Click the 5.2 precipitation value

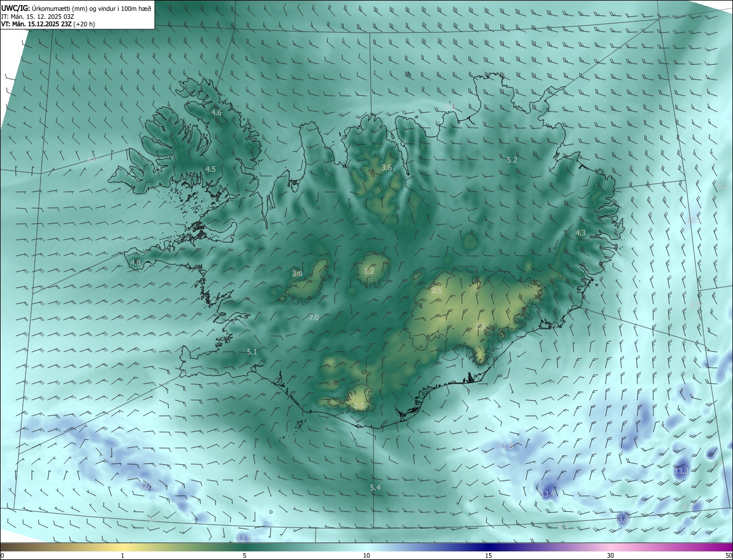[512, 160]
